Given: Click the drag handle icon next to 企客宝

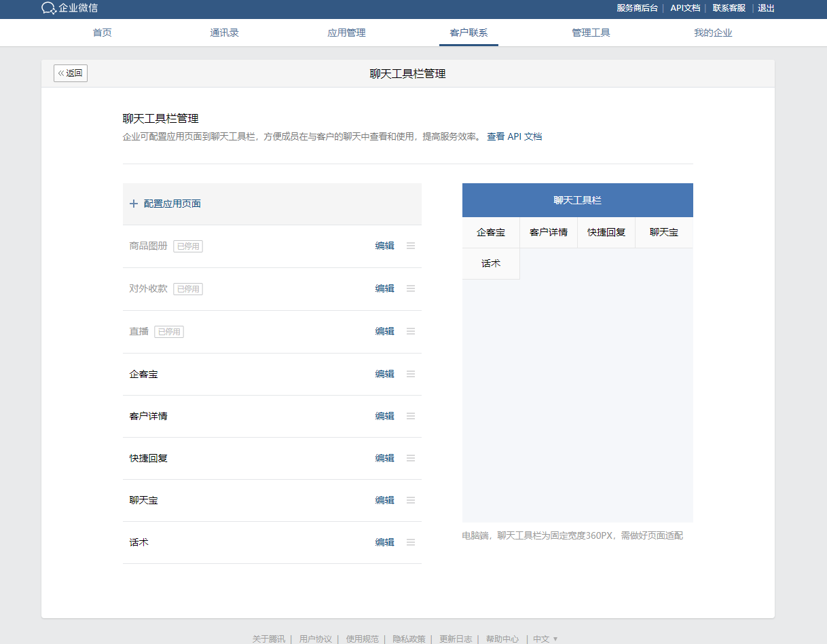Looking at the screenshot, I should pos(410,373).
